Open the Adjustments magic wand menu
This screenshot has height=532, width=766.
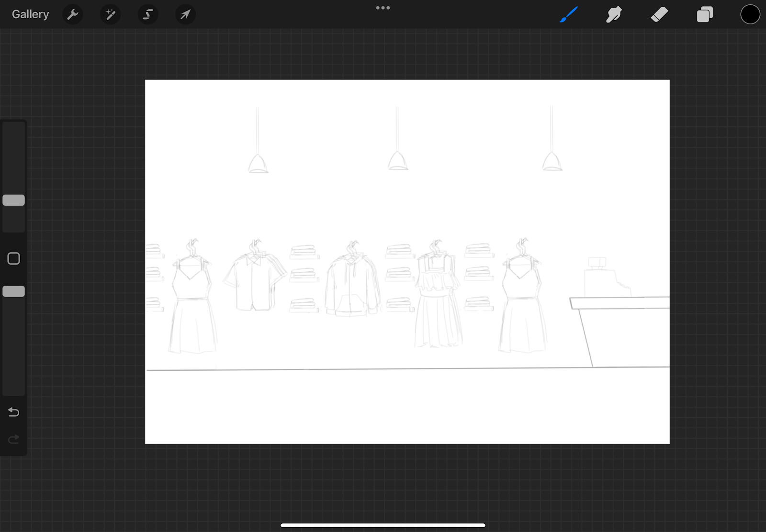(x=111, y=14)
